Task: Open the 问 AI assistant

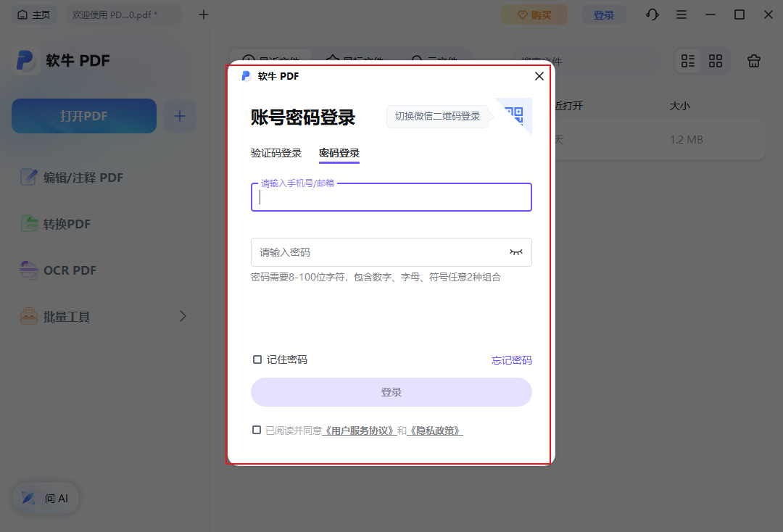Action: point(46,498)
